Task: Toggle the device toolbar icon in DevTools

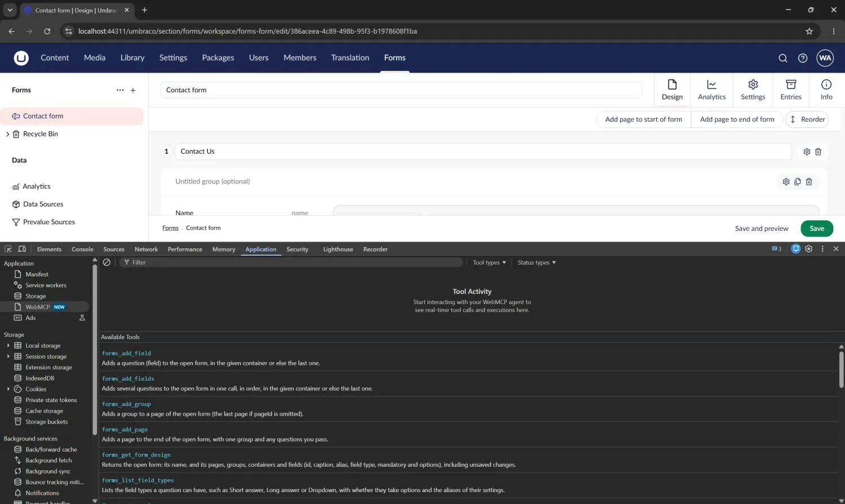Action: pyautogui.click(x=22, y=249)
